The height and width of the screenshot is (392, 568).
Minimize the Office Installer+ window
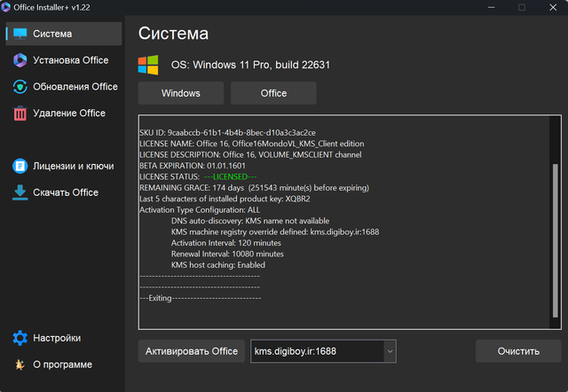point(491,7)
